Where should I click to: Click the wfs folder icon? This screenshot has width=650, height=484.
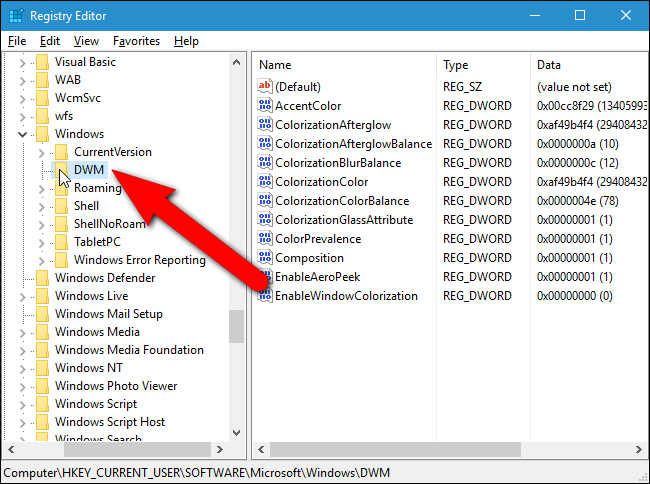click(x=42, y=116)
